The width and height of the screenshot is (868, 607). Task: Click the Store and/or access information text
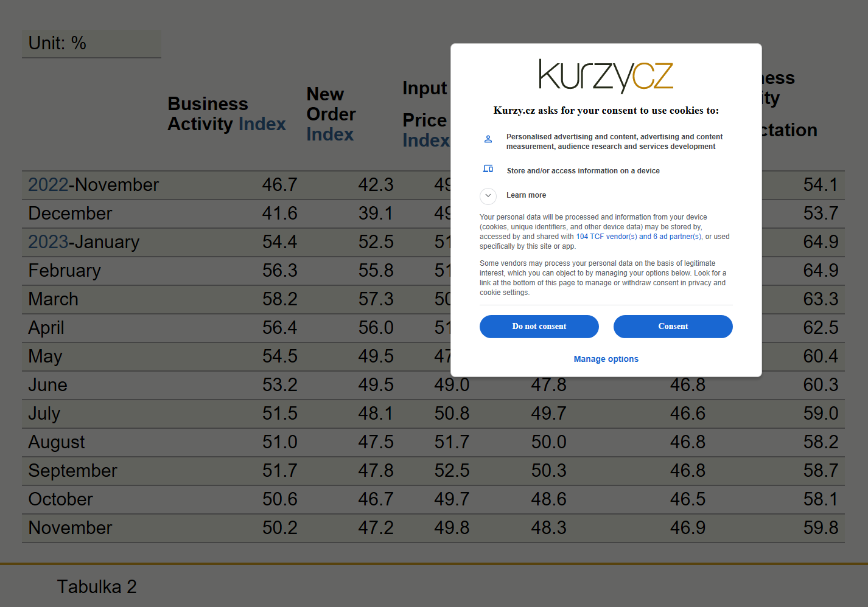[583, 171]
